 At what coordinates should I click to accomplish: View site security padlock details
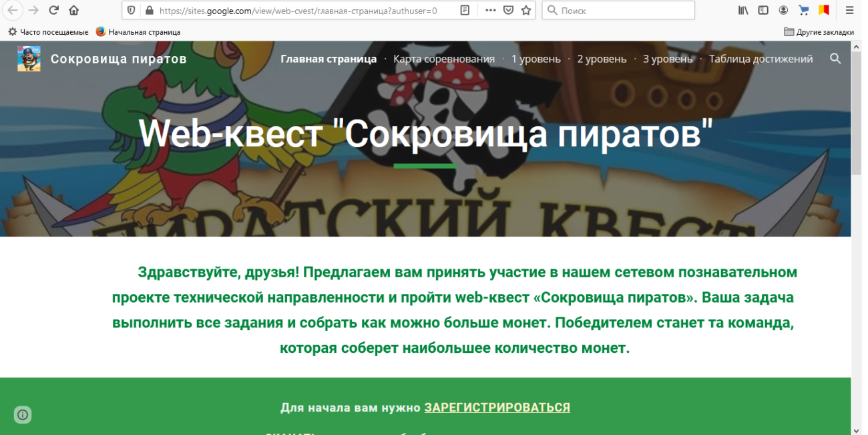click(149, 11)
